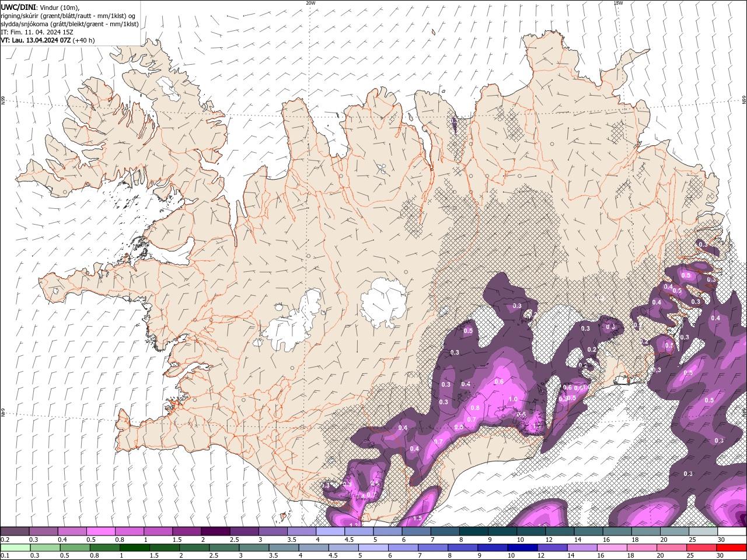This screenshot has width=747, height=560.
Task: Pick the upper legend swatch starting at 14
Action: pyautogui.click(x=588, y=531)
